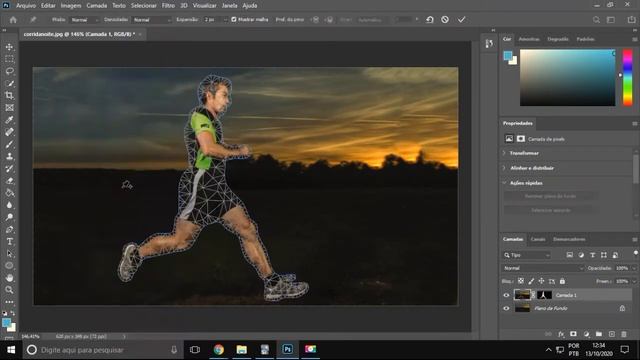Select the Brush tool
The width and height of the screenshot is (640, 360).
point(9,144)
